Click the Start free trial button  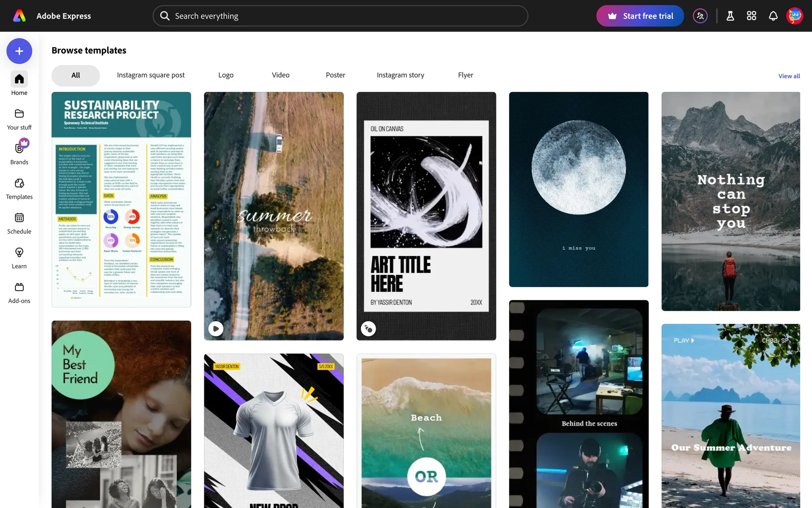pyautogui.click(x=640, y=16)
